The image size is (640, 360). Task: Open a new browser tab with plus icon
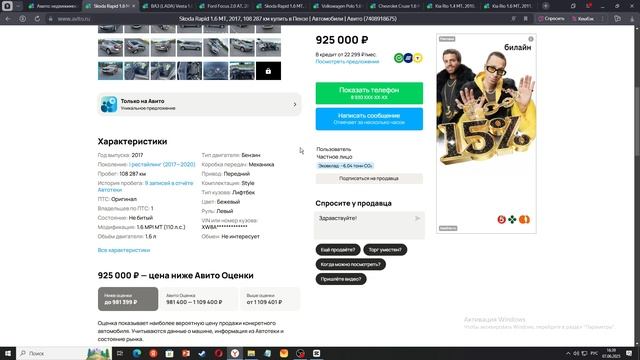pyautogui.click(x=546, y=6)
